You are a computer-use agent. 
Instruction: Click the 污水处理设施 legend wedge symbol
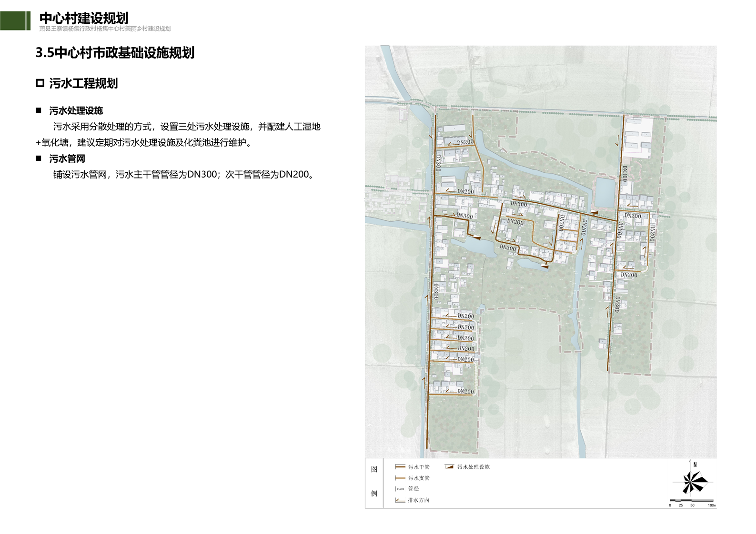449,467
